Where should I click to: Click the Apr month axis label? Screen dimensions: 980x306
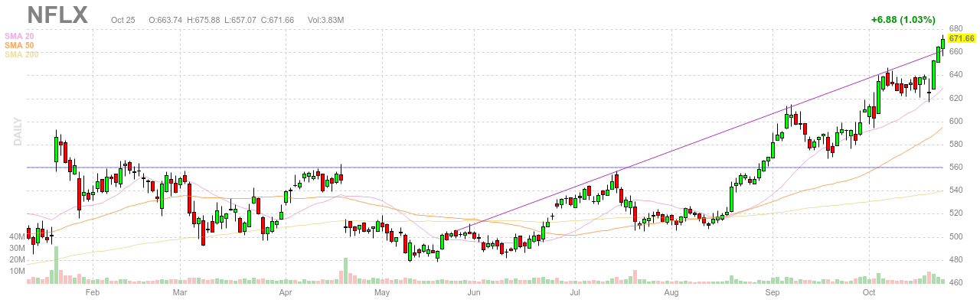point(286,292)
